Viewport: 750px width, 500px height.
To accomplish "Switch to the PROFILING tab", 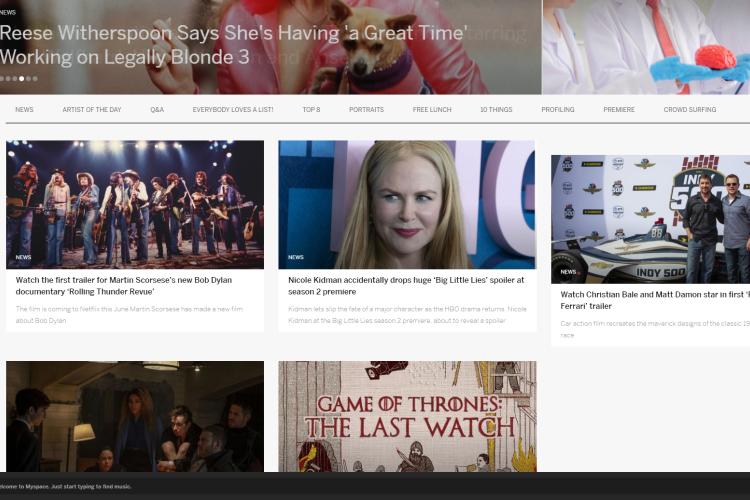I will [x=558, y=110].
